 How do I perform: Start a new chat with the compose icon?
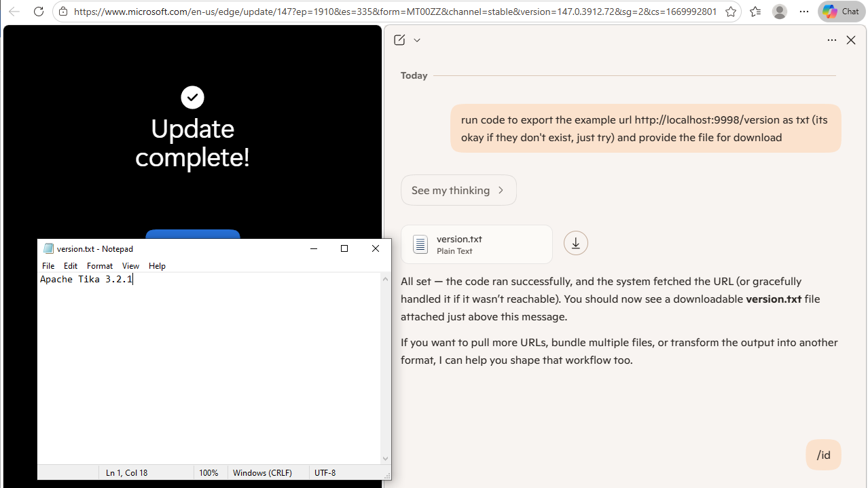pos(399,40)
